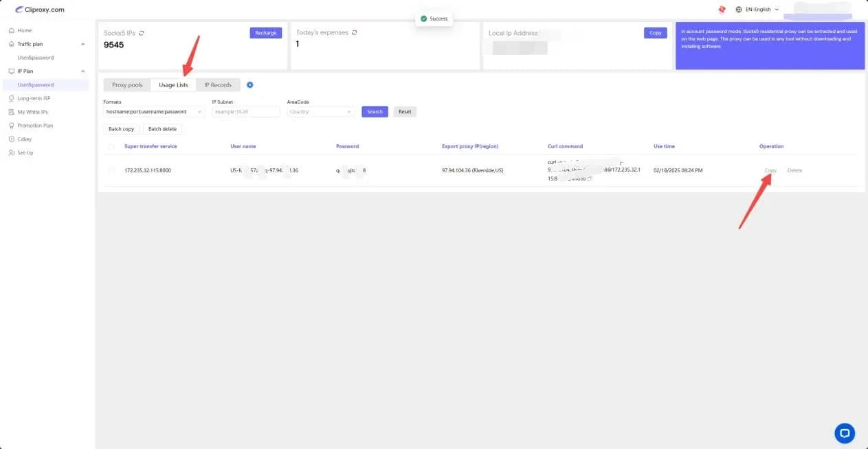Open the AreaCode country dropdown
The image size is (868, 449).
[x=320, y=111]
